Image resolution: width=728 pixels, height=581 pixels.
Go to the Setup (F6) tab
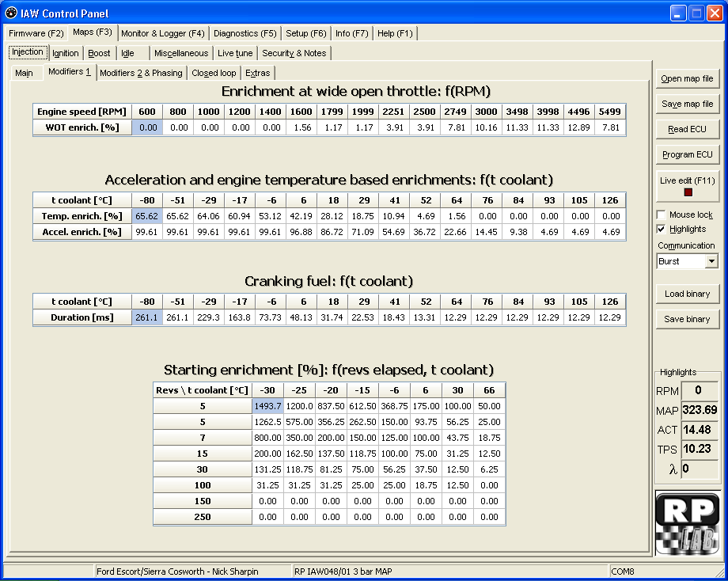[305, 33]
